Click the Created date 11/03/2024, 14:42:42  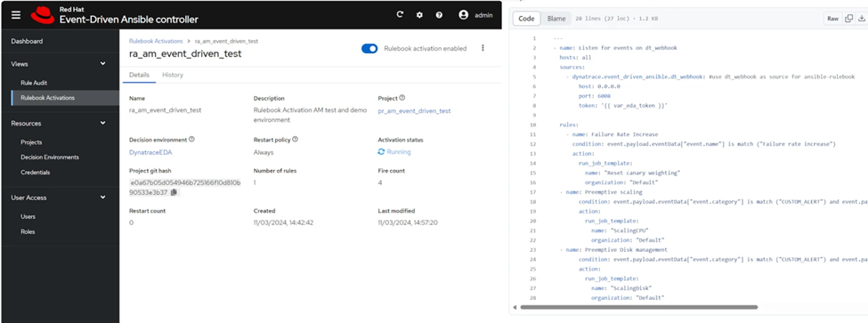[283, 222]
